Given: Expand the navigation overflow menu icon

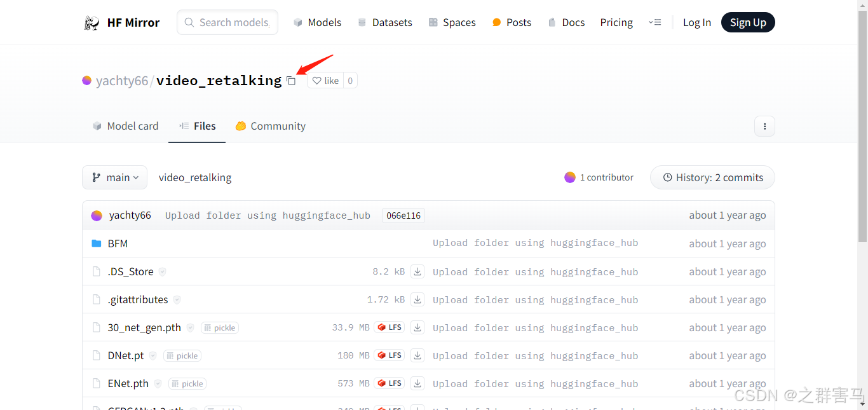Looking at the screenshot, I should 654,22.
